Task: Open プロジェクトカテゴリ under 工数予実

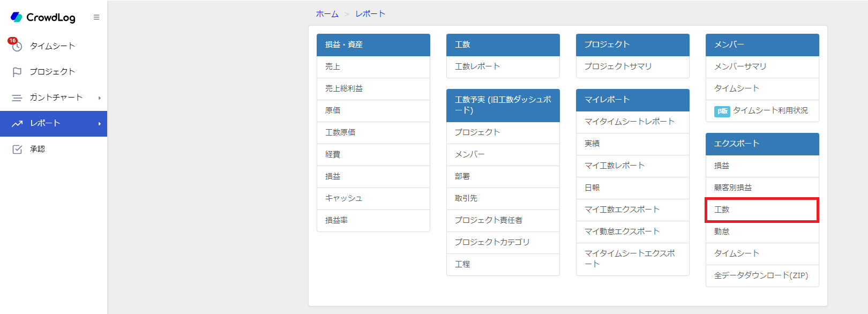Action: (x=503, y=242)
